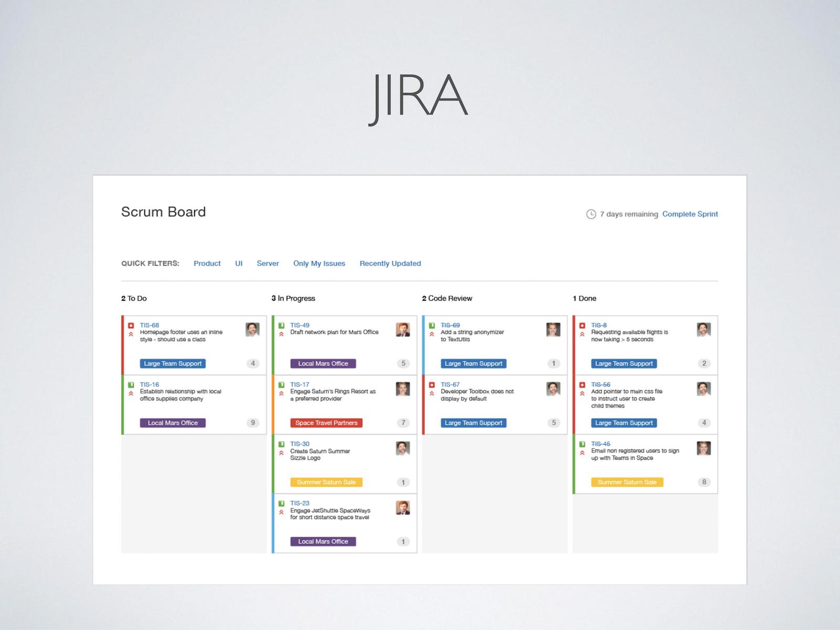Click the priority arrow icon on TIS-67
Screen dimensions: 840x630
[x=432, y=393]
